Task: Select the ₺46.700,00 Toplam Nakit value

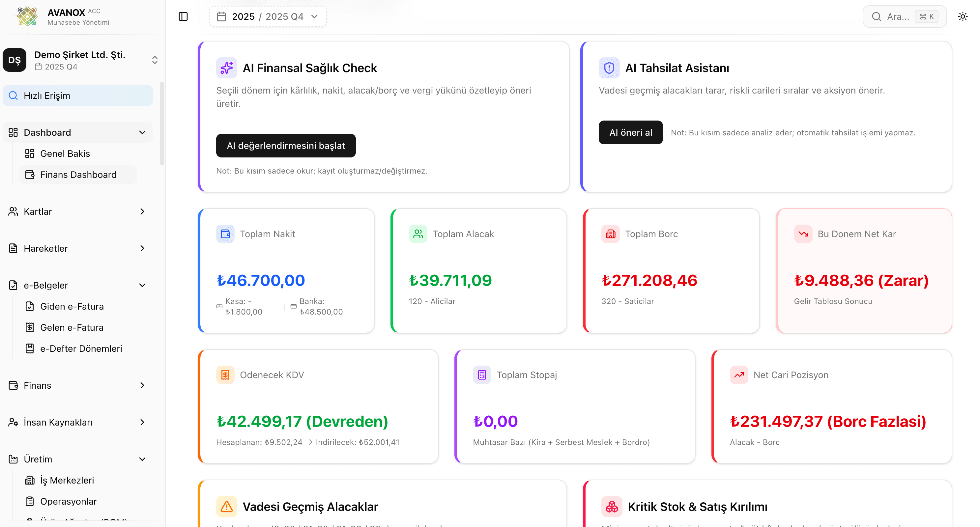Action: 261,281
